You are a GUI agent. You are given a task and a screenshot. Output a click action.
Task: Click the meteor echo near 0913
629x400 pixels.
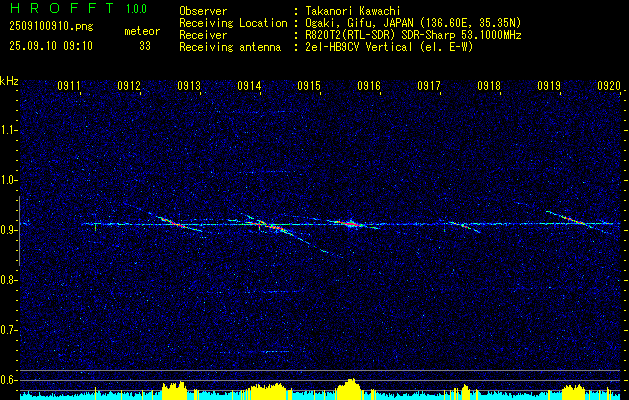point(174,223)
